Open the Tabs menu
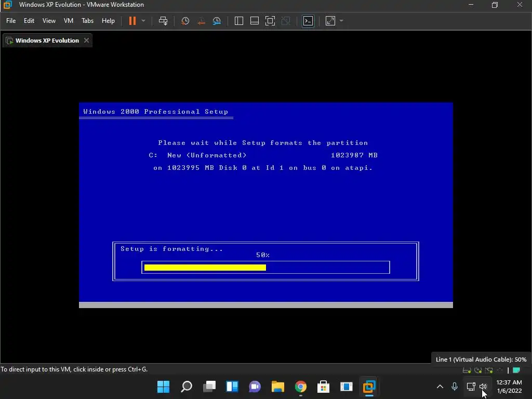The width and height of the screenshot is (532, 399). tap(87, 21)
